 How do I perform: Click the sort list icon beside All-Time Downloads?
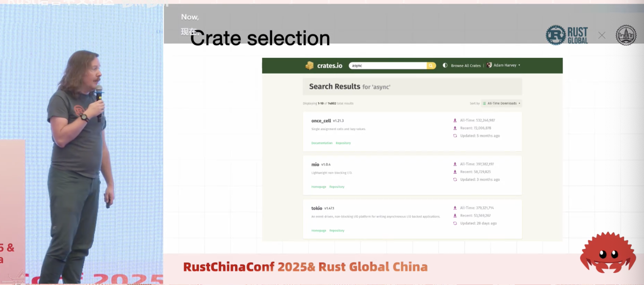point(484,104)
